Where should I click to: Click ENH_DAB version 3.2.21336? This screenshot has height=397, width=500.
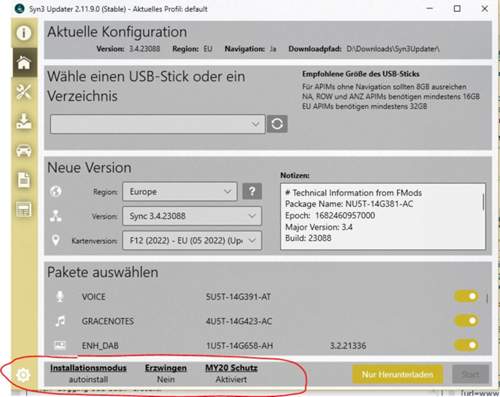[x=348, y=346]
